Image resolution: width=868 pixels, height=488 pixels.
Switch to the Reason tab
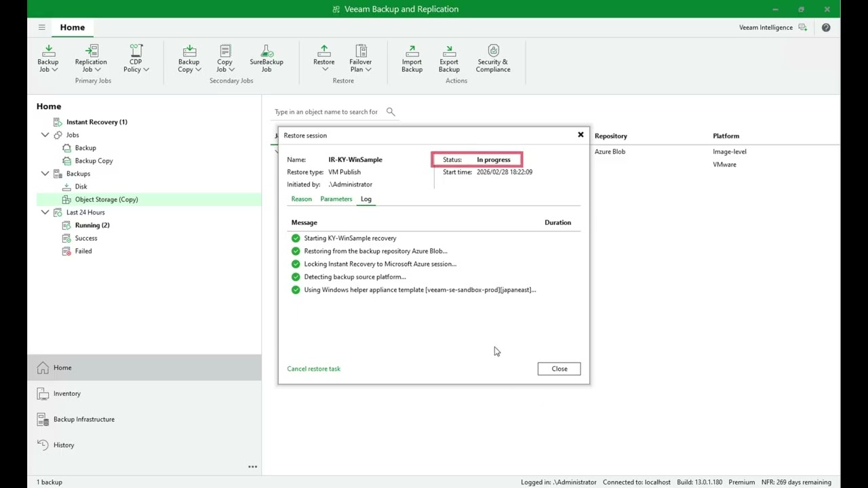tap(302, 199)
